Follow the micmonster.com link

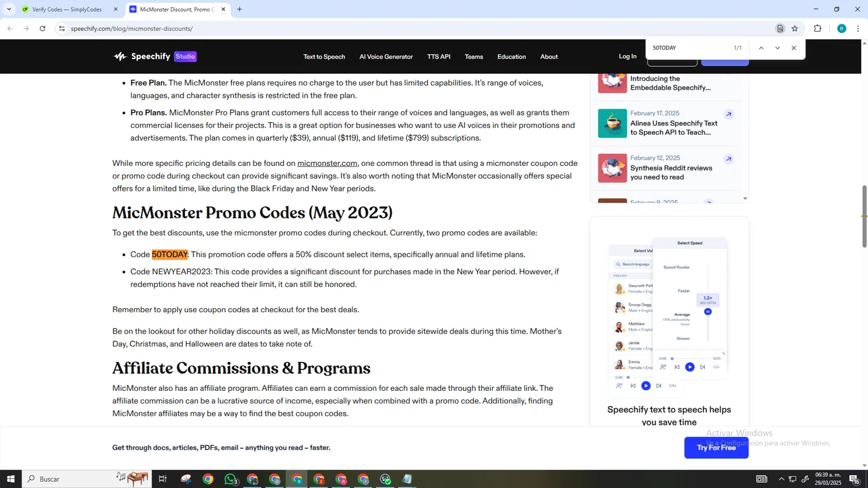tap(327, 164)
